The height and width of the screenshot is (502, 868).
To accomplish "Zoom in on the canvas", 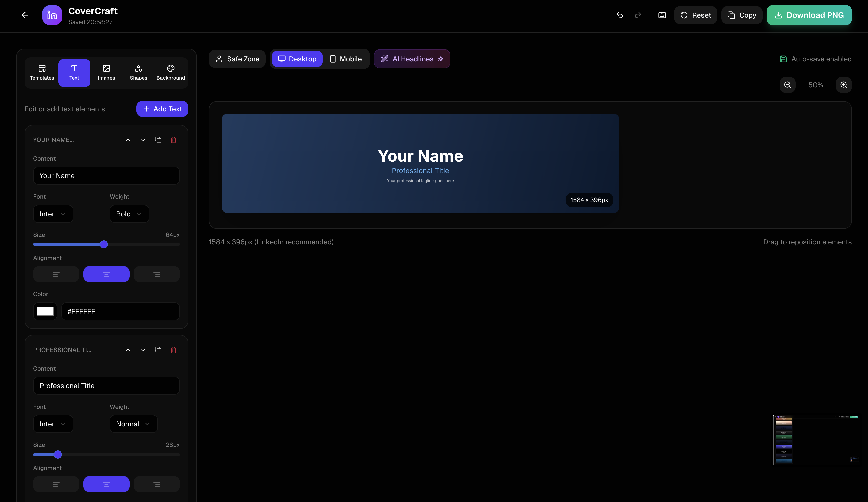I will [844, 85].
